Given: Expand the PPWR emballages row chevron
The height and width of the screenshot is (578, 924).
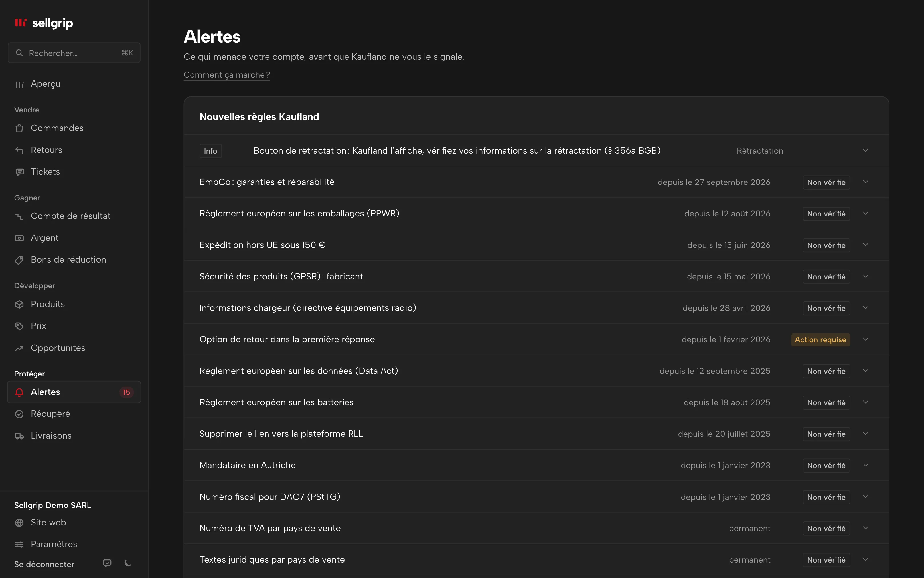Looking at the screenshot, I should point(866,213).
